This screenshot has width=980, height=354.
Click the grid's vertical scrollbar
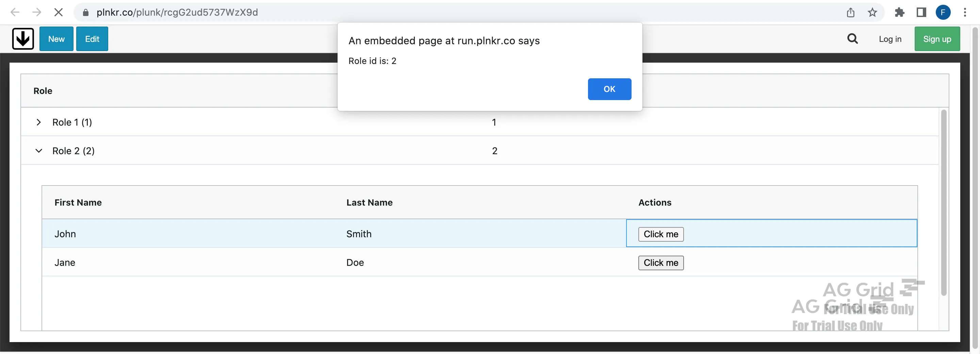(944, 202)
